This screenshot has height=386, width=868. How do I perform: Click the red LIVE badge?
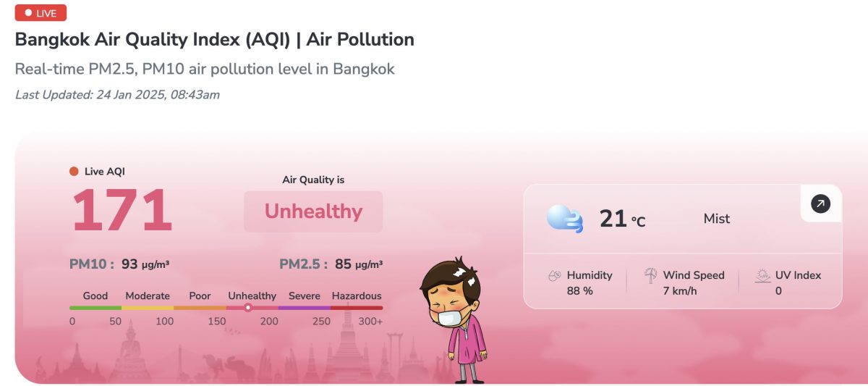coord(41,13)
